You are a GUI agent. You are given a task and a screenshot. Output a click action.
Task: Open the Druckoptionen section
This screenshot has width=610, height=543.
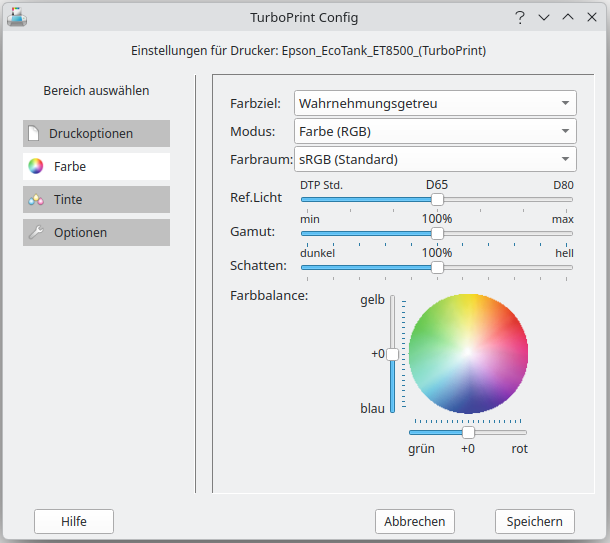pyautogui.click(x=96, y=133)
